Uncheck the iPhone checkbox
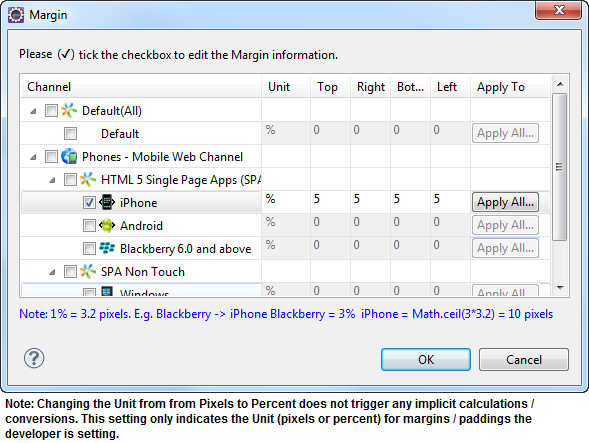This screenshot has width=589, height=443. pyautogui.click(x=89, y=203)
